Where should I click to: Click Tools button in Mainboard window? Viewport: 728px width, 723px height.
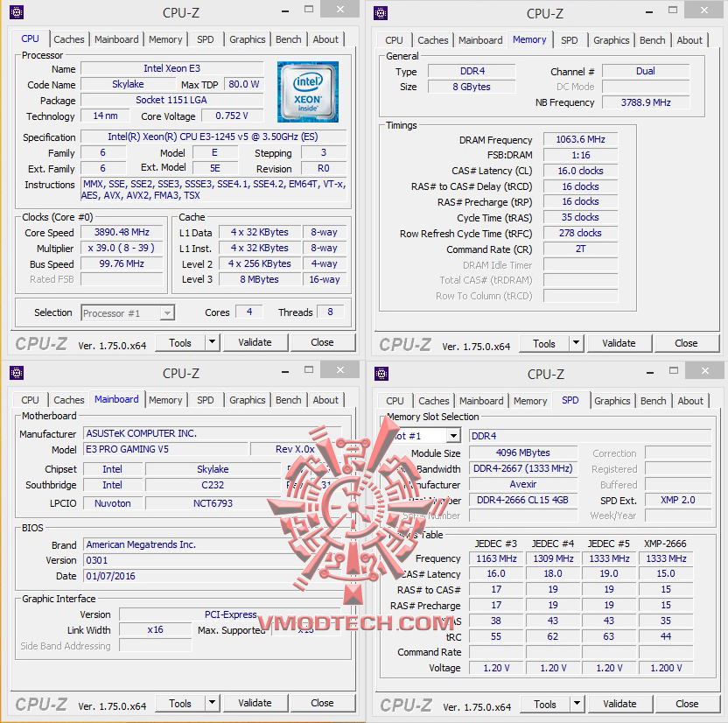(x=180, y=703)
